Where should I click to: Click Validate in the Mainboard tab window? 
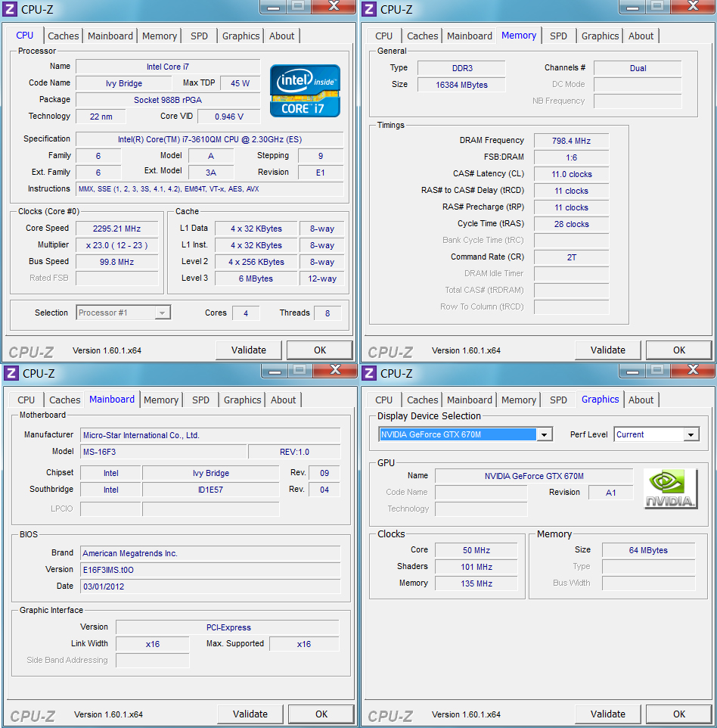coord(250,714)
